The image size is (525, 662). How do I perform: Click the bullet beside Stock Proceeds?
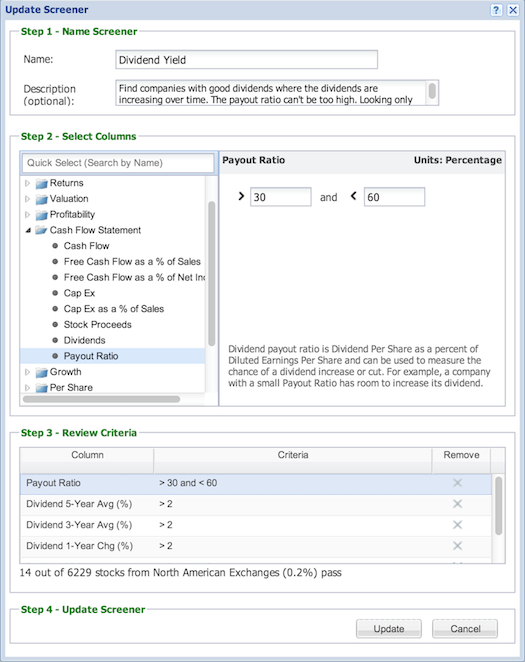(x=55, y=325)
